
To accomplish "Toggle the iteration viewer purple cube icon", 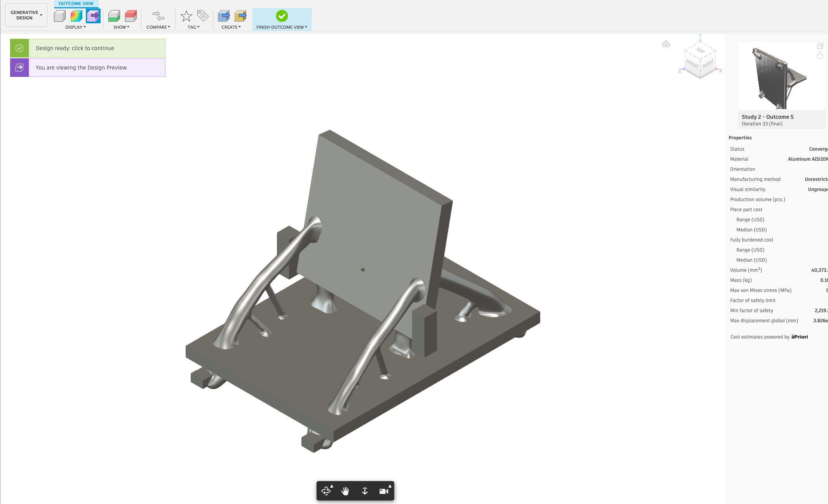I will 93,16.
